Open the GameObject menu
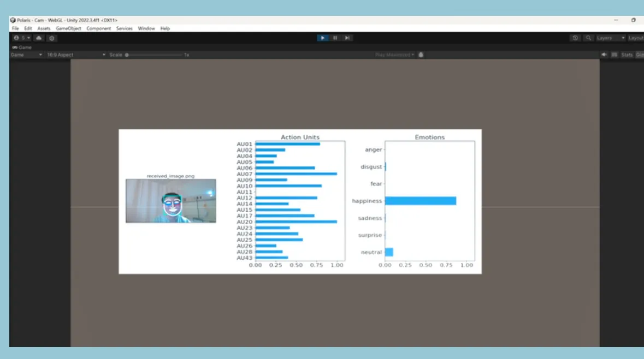The image size is (644, 359). (68, 28)
